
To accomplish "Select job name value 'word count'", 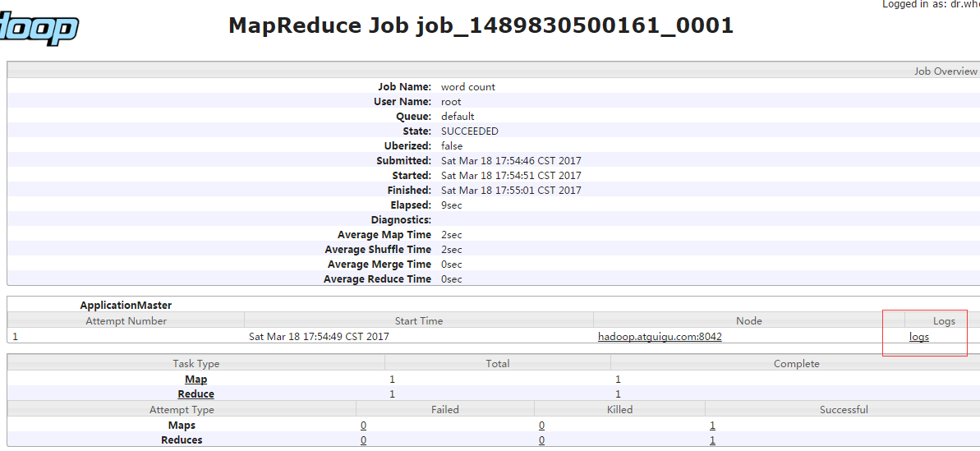I will point(468,87).
